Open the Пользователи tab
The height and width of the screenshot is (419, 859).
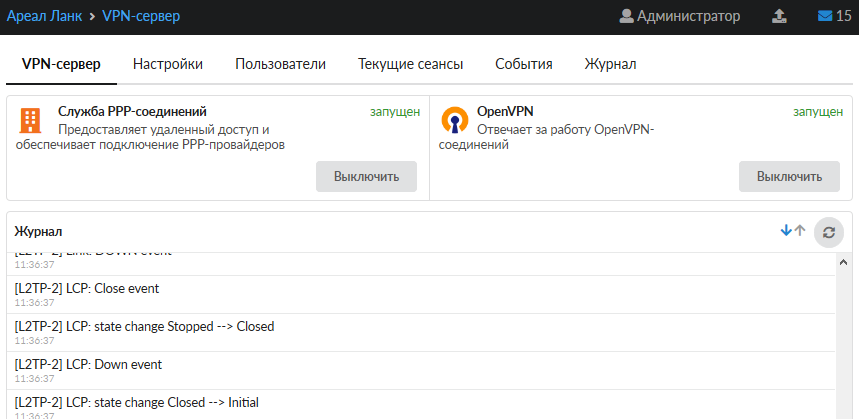(x=280, y=64)
